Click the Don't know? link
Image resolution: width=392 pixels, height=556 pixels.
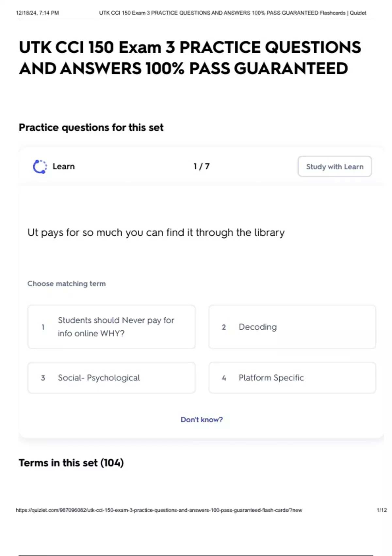202,420
